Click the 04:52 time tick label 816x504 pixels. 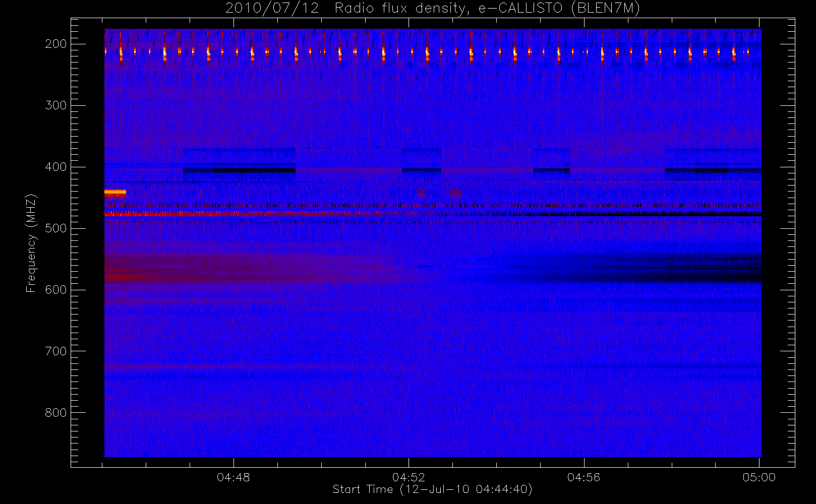[x=409, y=477]
